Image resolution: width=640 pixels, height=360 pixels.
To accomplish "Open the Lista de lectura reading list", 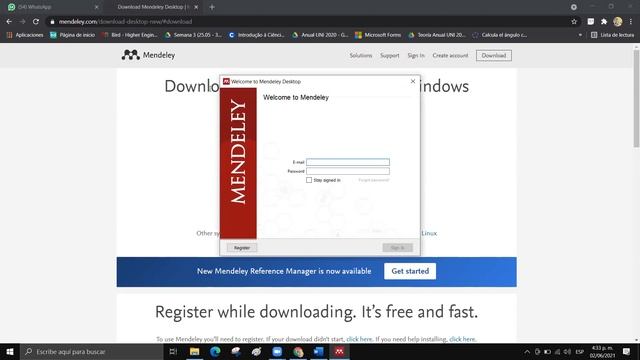I will click(x=613, y=35).
